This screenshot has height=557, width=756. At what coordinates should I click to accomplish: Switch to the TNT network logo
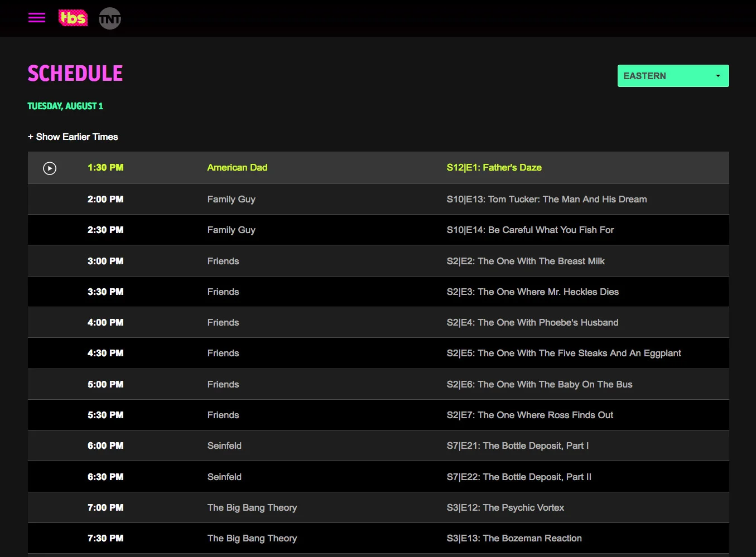tap(110, 18)
